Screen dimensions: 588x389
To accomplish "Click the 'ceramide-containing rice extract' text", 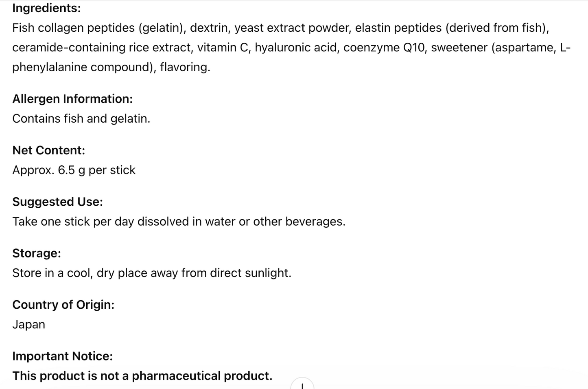I will point(101,48).
